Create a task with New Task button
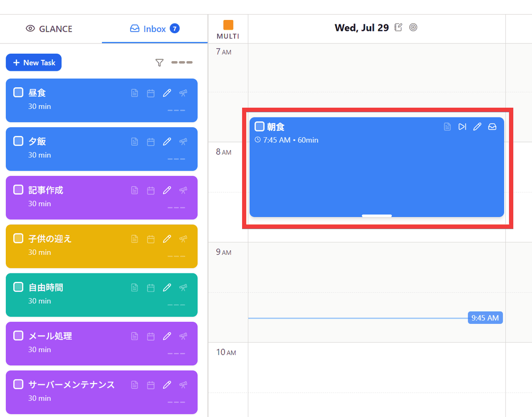Screen dimensions: 532x417 tap(34, 62)
